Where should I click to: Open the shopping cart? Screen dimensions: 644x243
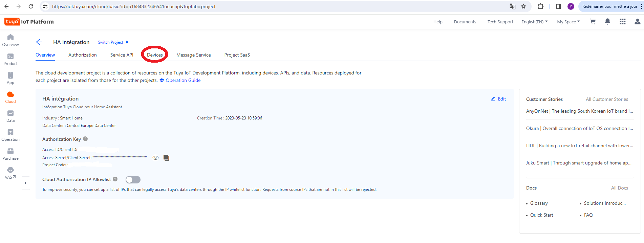click(x=593, y=22)
